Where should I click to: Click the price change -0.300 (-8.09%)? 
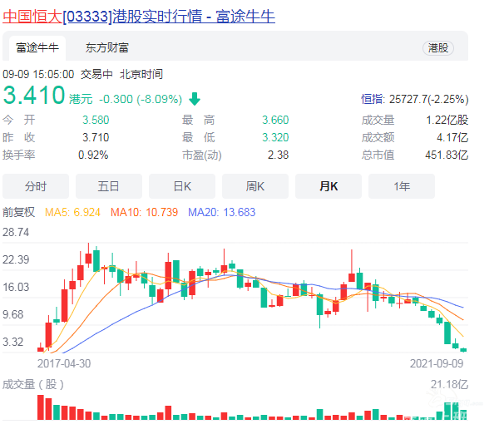141,99
